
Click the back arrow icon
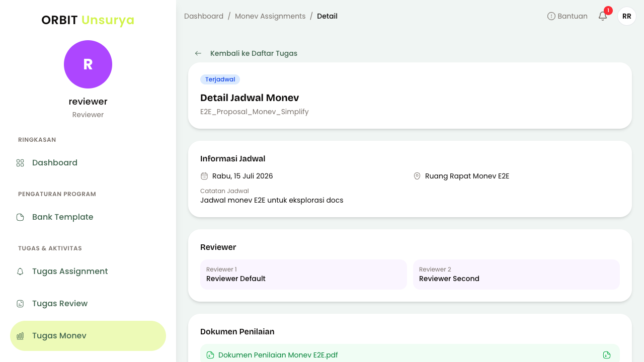pyautogui.click(x=198, y=53)
